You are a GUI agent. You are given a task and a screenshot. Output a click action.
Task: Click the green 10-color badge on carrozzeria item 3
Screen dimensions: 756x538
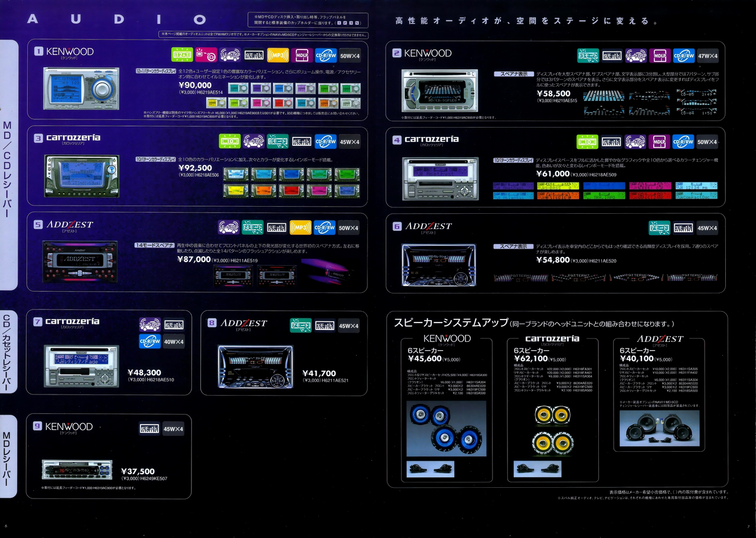pos(230,141)
